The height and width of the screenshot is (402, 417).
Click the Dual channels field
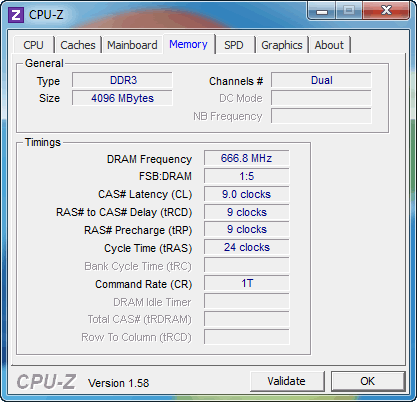tap(321, 80)
